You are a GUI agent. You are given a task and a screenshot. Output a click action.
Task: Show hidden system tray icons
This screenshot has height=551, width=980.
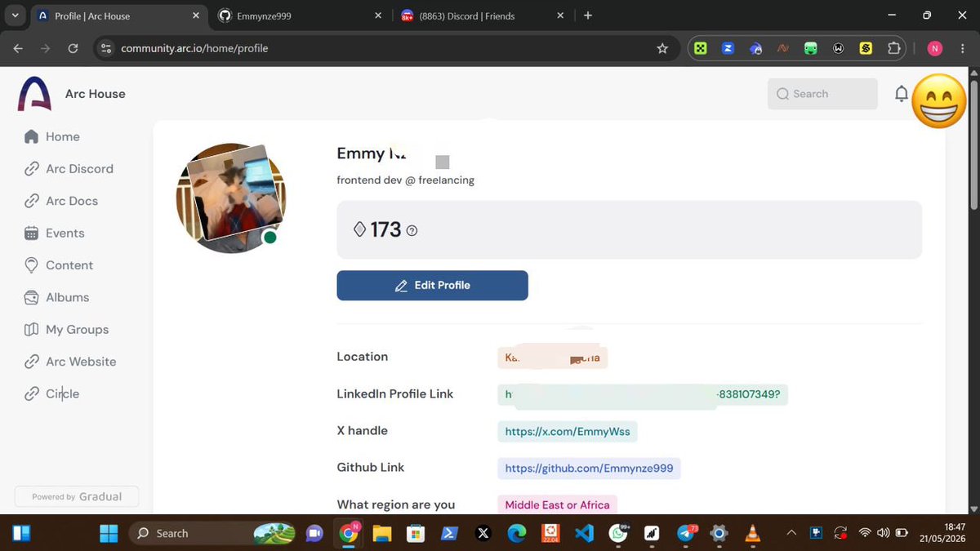click(x=791, y=533)
